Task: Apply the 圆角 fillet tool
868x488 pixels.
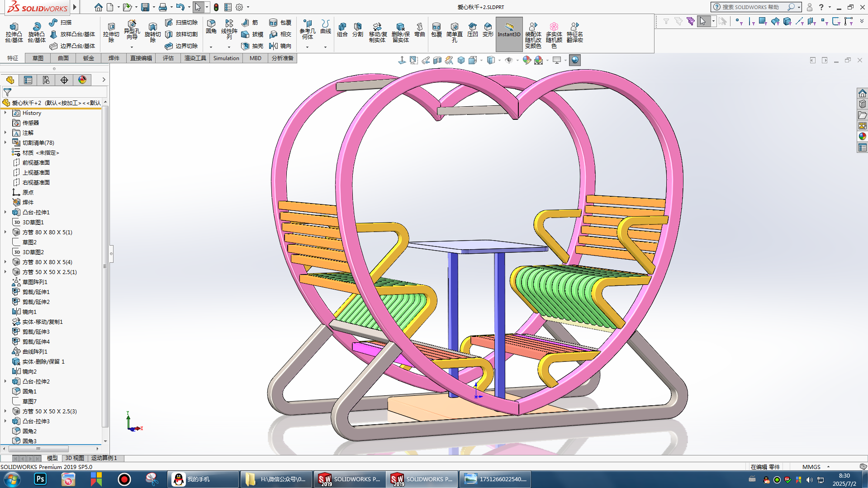Action: 211,27
